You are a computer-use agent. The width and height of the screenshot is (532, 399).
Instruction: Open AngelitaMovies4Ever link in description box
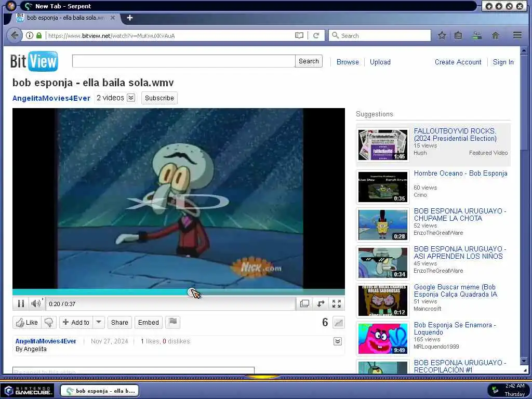click(46, 341)
